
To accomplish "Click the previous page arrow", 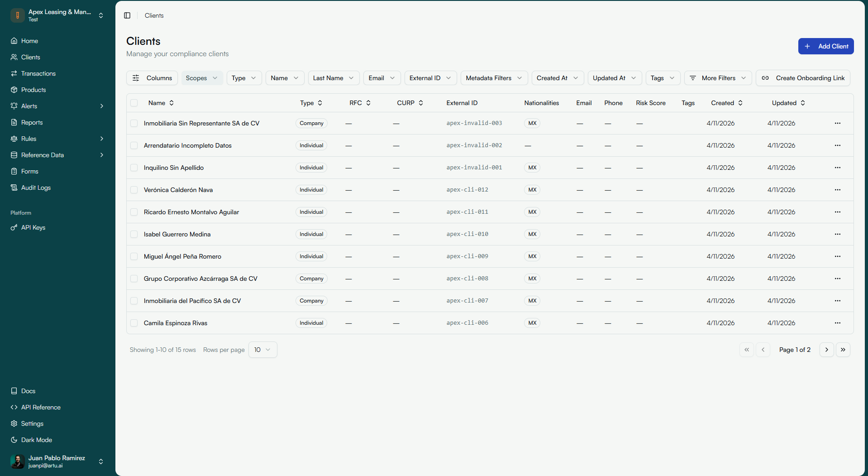I will pyautogui.click(x=763, y=350).
